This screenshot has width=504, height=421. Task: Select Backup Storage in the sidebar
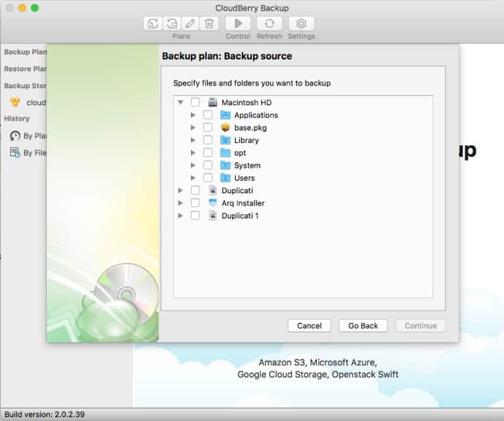25,86
